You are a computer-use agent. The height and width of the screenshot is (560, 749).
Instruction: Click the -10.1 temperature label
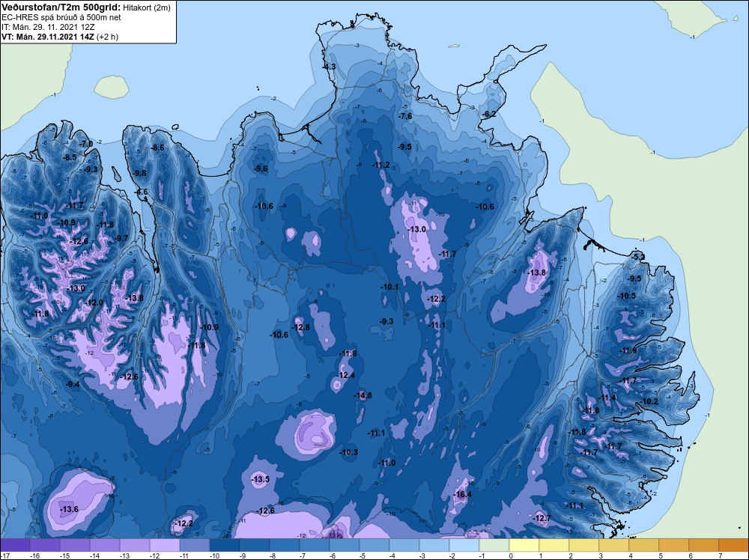389,287
